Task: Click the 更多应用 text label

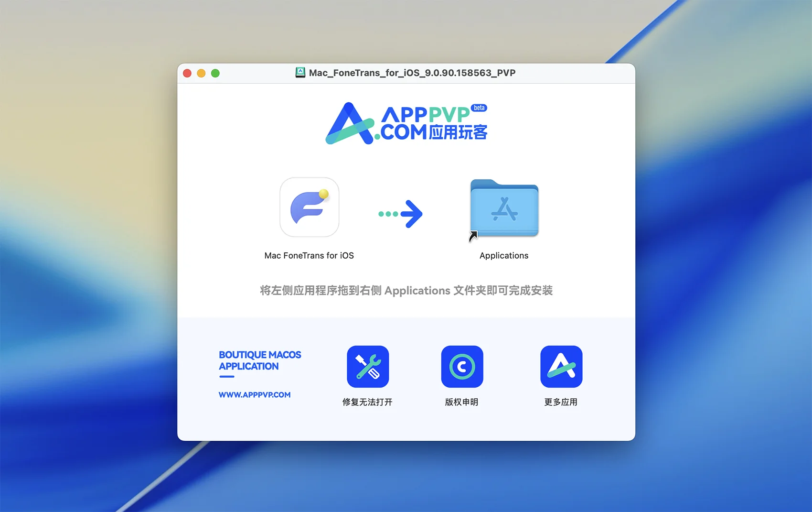Action: pyautogui.click(x=561, y=402)
